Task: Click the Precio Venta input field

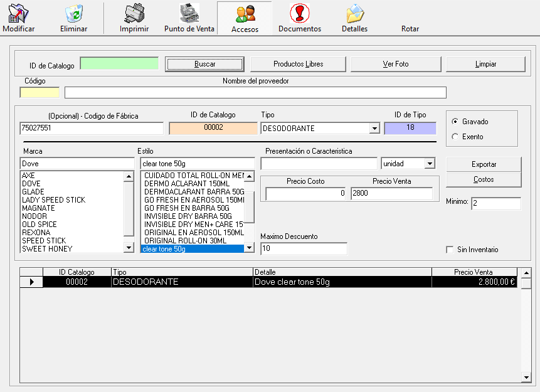Action: click(391, 194)
